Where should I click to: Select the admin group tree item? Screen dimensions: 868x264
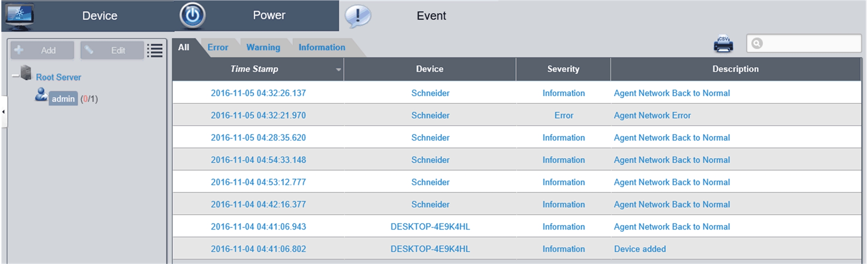click(63, 99)
